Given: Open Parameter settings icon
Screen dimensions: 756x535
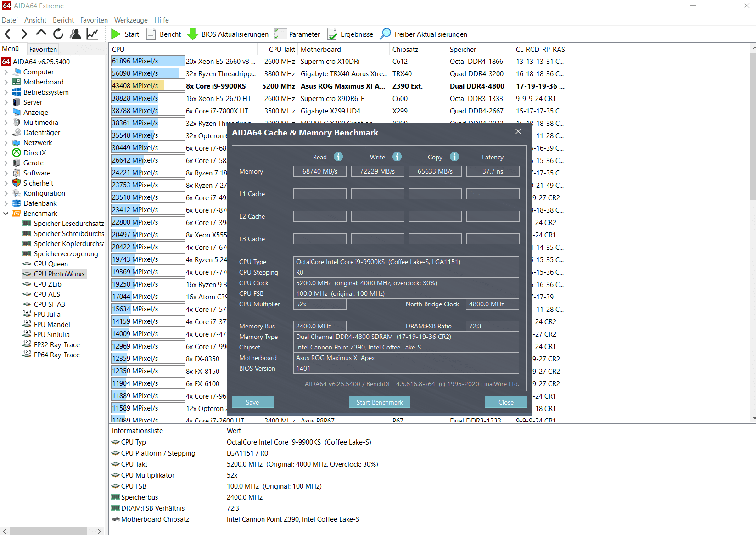Looking at the screenshot, I should 280,34.
